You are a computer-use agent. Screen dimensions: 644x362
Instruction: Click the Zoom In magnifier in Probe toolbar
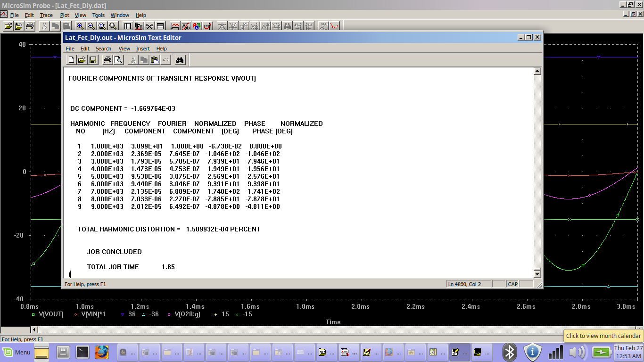(80, 26)
